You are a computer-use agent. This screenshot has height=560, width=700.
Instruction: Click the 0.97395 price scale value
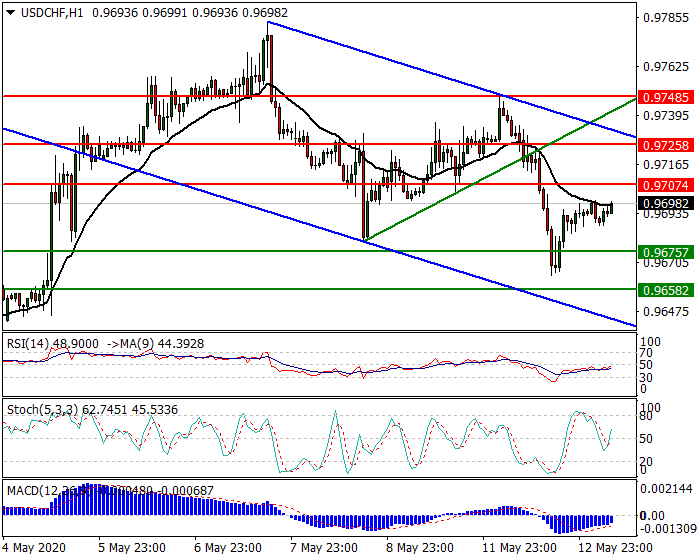[x=666, y=116]
